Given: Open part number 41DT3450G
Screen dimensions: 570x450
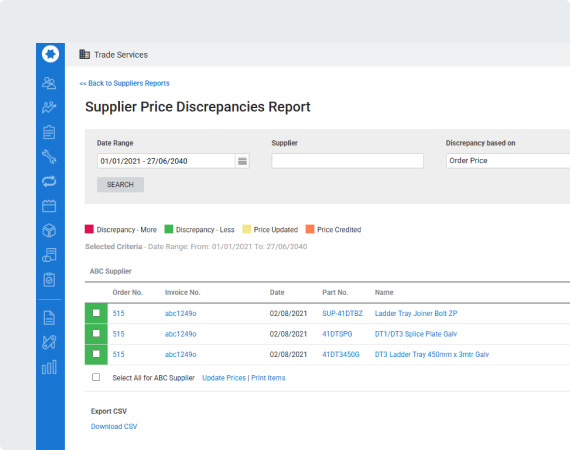Looking at the screenshot, I should 341,354.
